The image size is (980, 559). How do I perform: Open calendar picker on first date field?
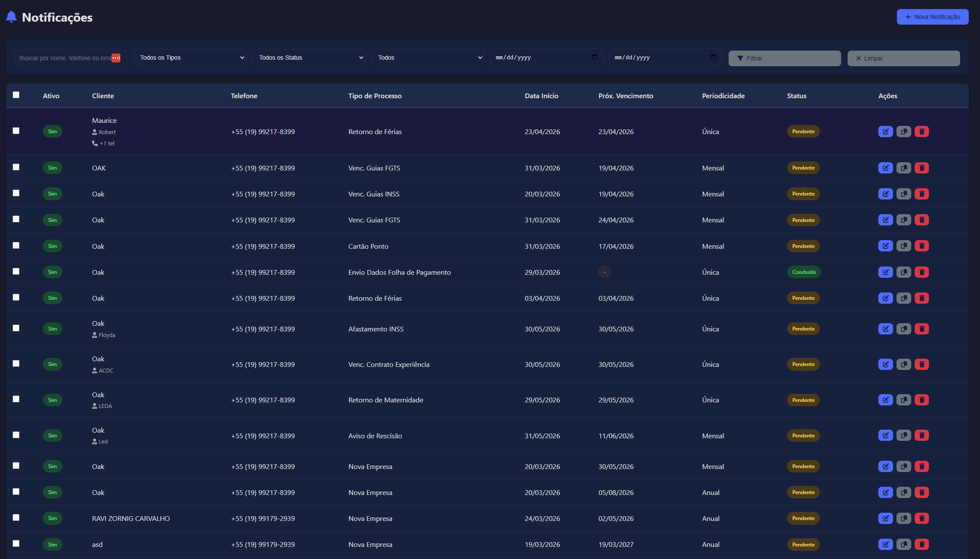point(594,57)
